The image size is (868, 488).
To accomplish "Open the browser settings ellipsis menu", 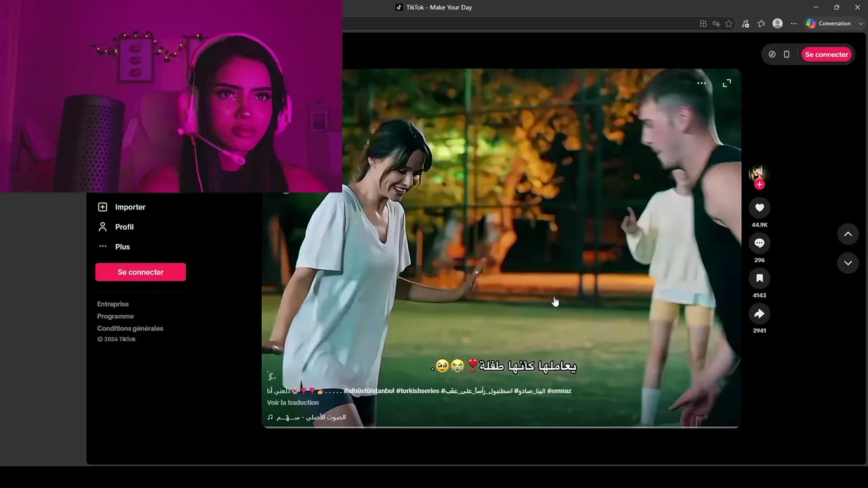I will click(794, 24).
